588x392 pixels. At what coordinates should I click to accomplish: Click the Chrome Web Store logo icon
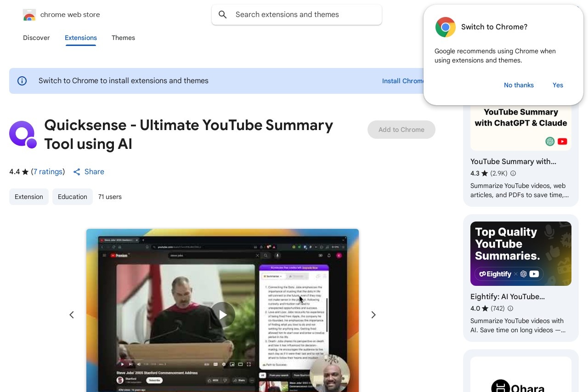coord(29,15)
